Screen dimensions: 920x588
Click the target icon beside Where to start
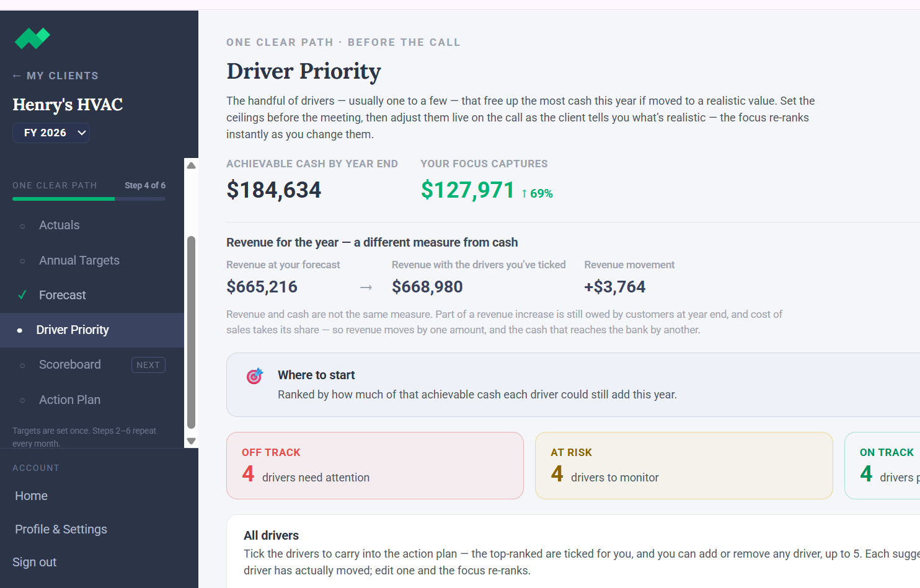click(254, 375)
